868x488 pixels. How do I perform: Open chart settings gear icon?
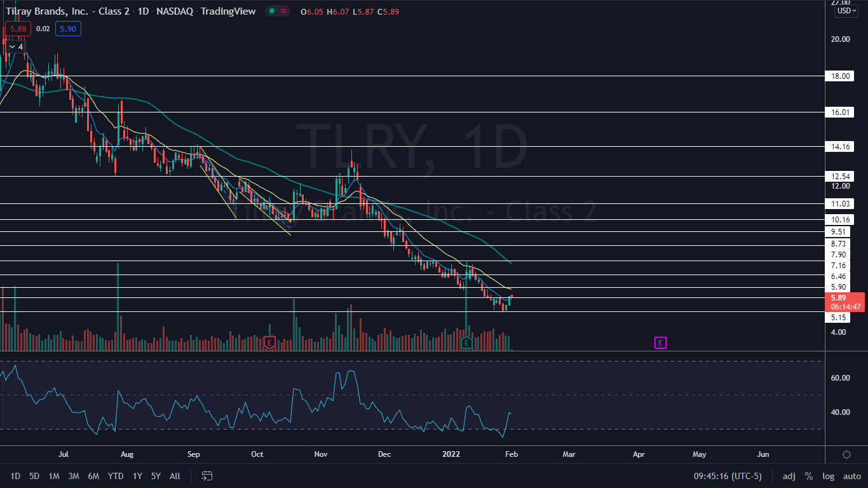[x=846, y=454]
